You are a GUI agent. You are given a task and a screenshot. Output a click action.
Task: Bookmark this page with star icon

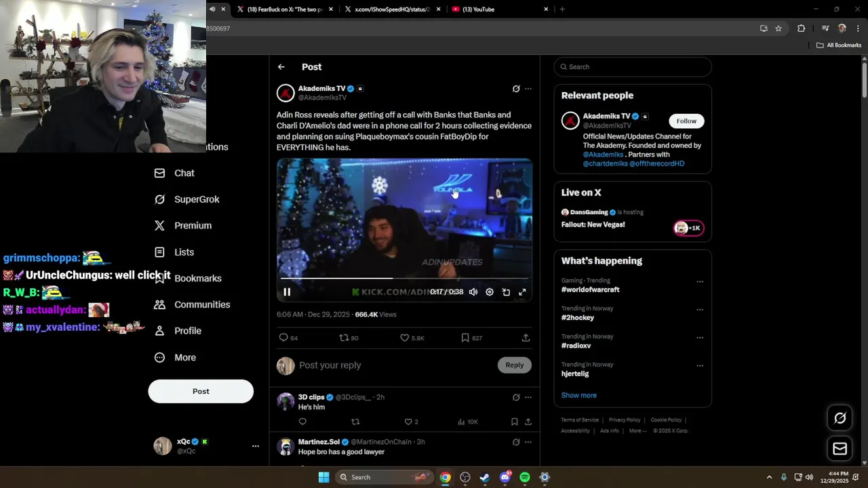(x=778, y=28)
